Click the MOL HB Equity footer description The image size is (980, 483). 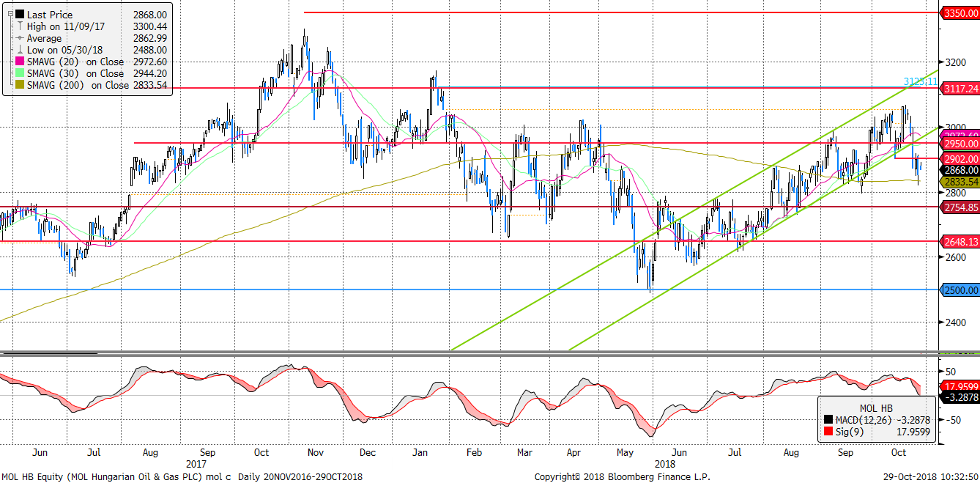(x=184, y=476)
